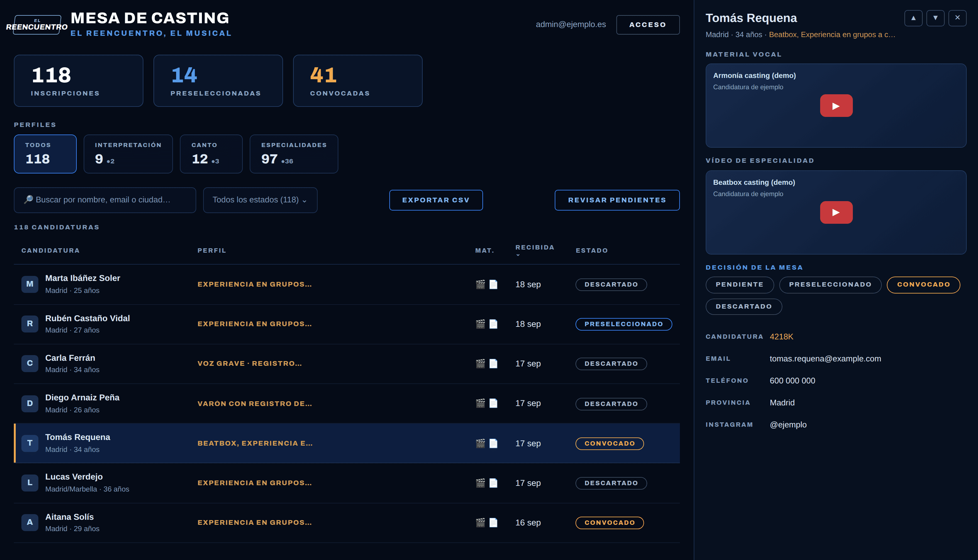Click the Exportar CSV button
Image resolution: width=978 pixels, height=560 pixels.
coord(436,200)
